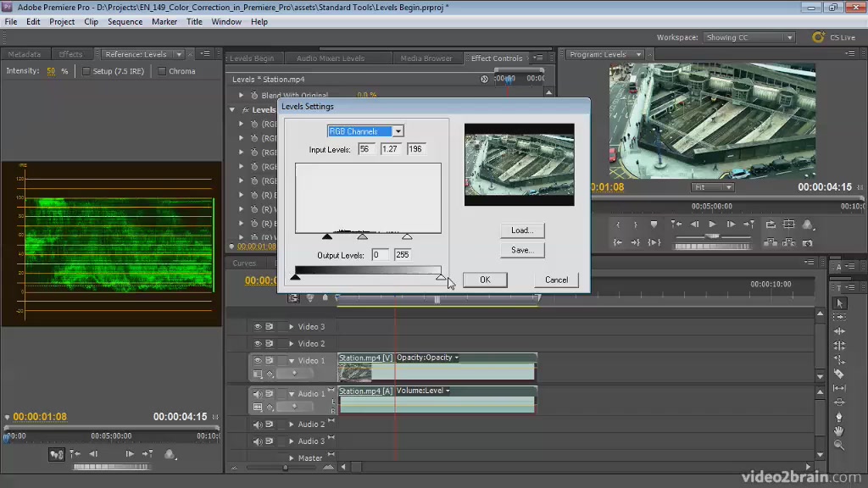Click Cancel in Levels Settings
The height and width of the screenshot is (488, 868).
pyautogui.click(x=556, y=280)
